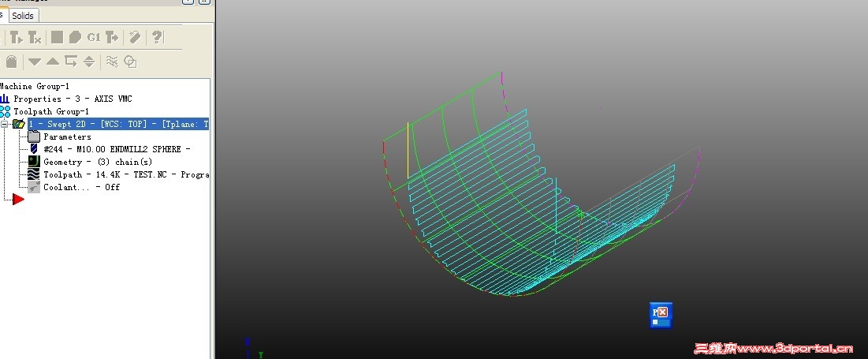This screenshot has height=359, width=868.
Task: Show only associative geometry icon
Action: tap(130, 62)
